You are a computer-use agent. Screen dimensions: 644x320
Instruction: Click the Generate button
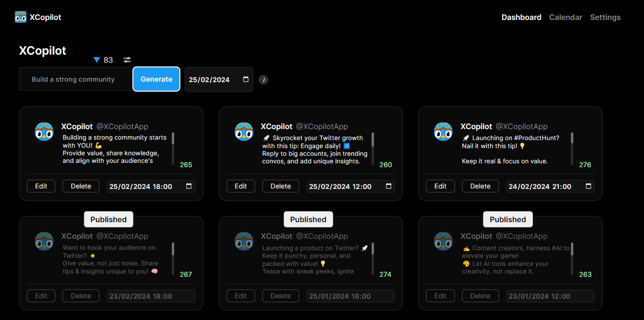pos(157,79)
